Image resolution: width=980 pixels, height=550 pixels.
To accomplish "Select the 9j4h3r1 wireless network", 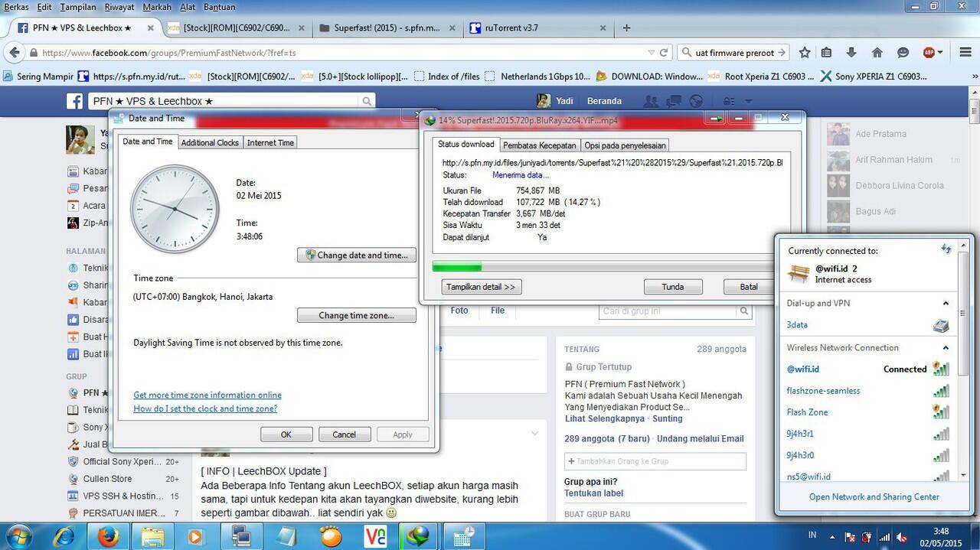I will tap(799, 434).
